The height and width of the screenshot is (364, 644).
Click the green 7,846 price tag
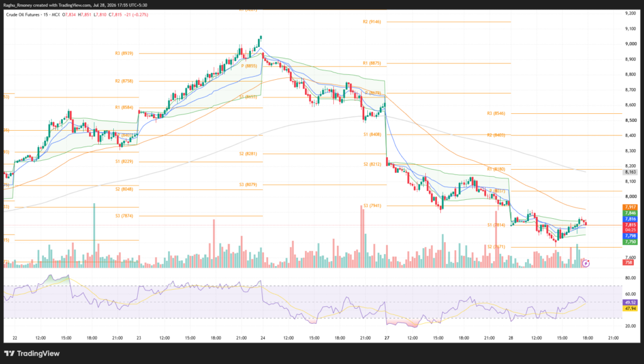630,213
